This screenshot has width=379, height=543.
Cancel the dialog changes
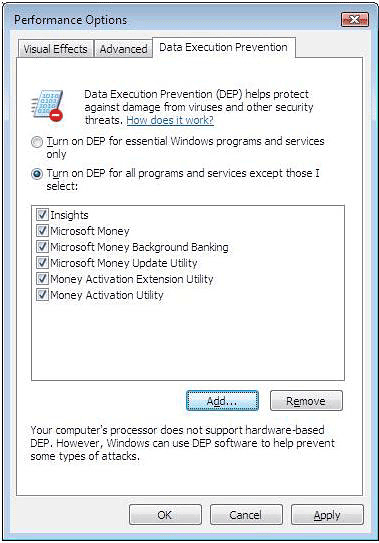point(246,515)
